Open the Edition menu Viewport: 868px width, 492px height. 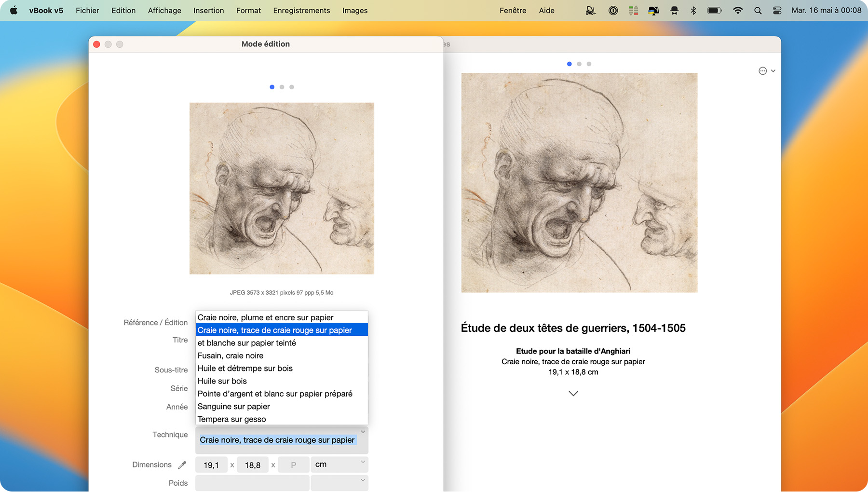123,11
